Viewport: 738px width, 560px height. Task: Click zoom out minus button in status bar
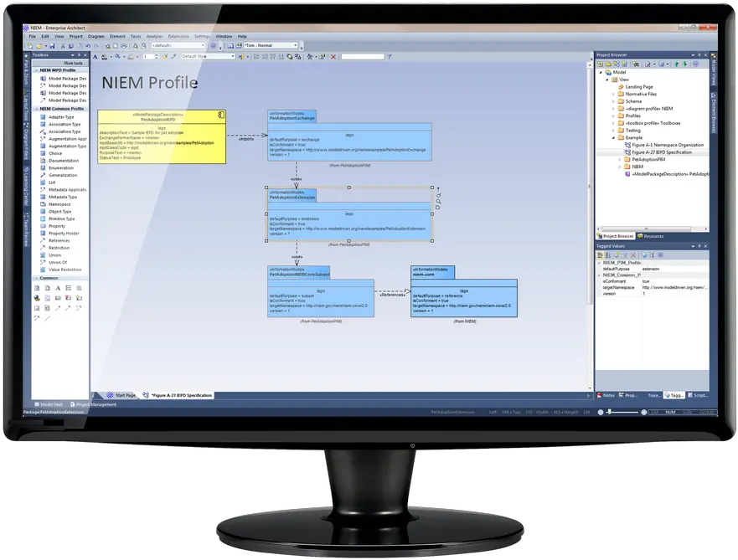(600, 413)
